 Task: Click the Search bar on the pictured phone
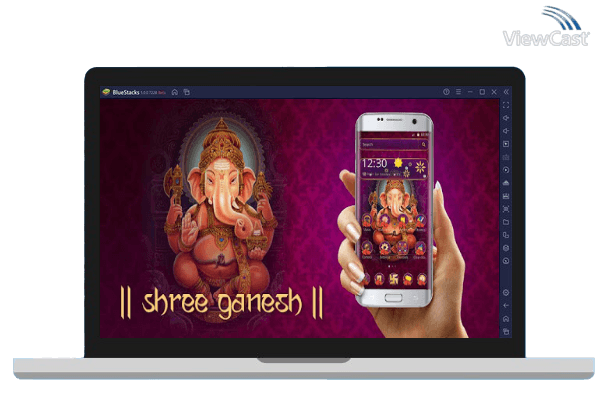[394, 144]
